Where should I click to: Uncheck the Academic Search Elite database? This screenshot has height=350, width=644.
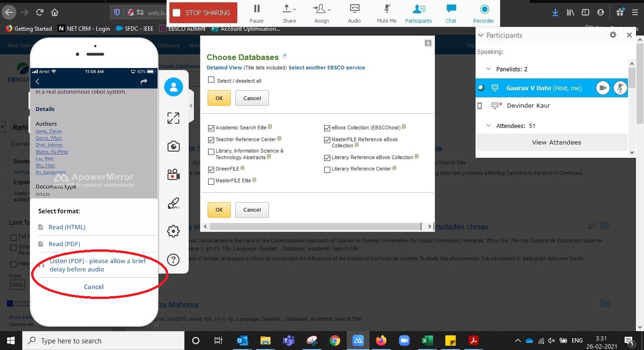coord(211,128)
